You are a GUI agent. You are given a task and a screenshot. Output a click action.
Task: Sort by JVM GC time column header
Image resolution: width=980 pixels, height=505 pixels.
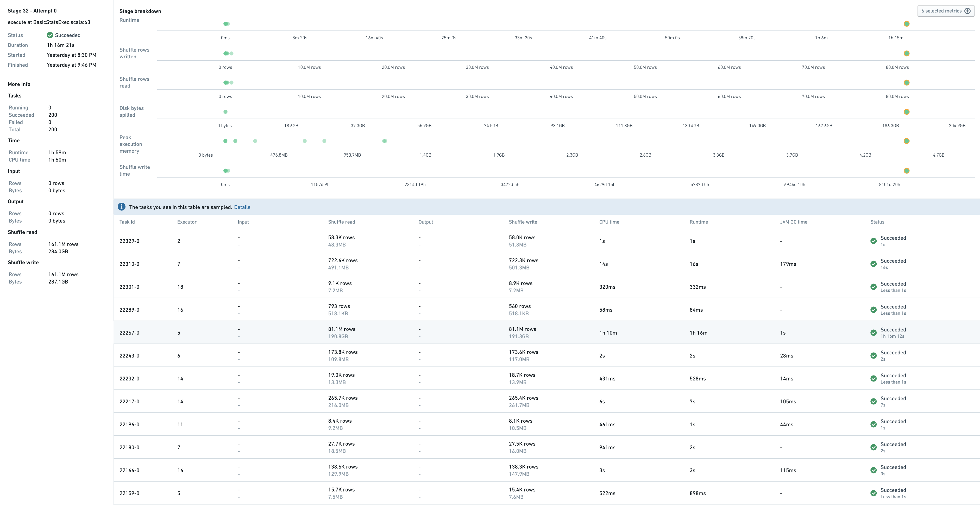pos(794,222)
